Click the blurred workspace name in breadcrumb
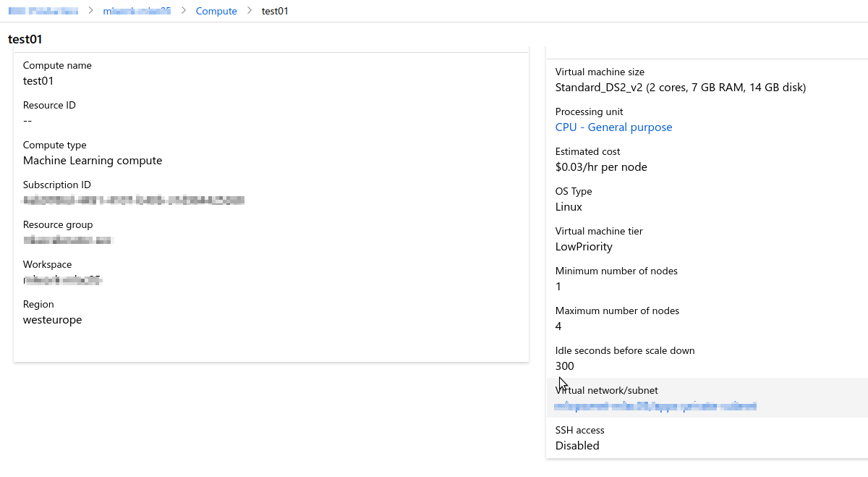 (x=136, y=11)
